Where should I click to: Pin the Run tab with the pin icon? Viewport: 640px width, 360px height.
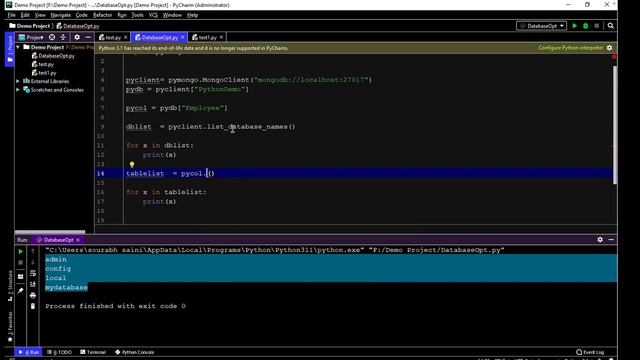20,291
